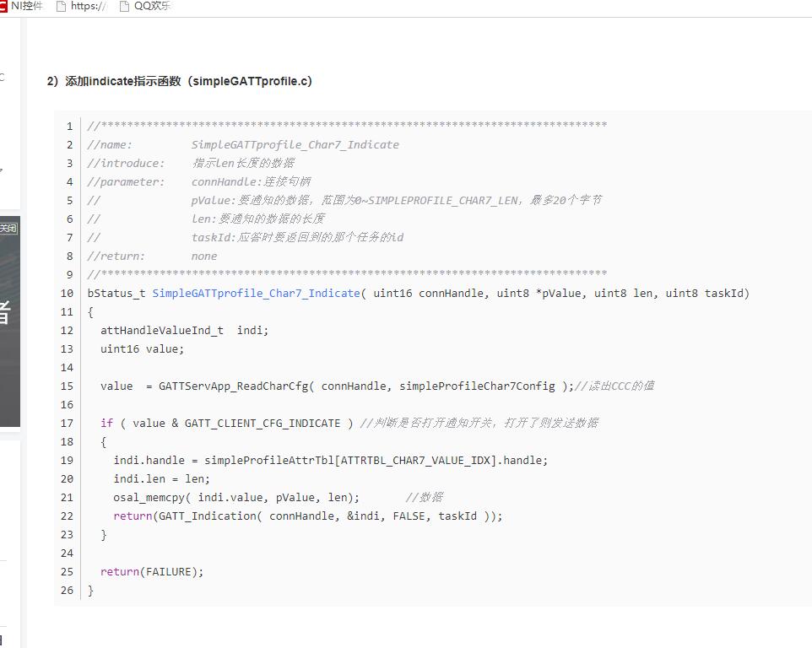Viewport: 812px width, 648px height.
Task: Click heading 添加indicate指示函数 (simpleGATTprofile.c)
Action: 179,81
